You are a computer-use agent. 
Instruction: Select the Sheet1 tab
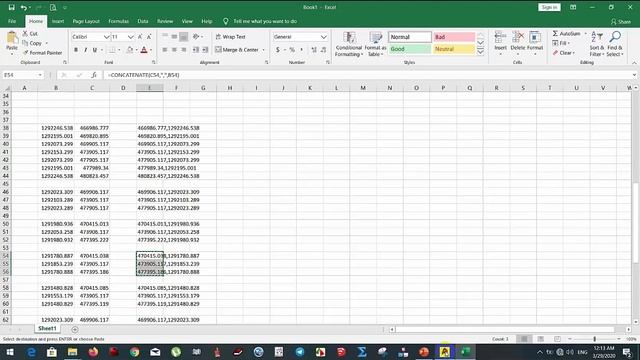click(x=47, y=329)
